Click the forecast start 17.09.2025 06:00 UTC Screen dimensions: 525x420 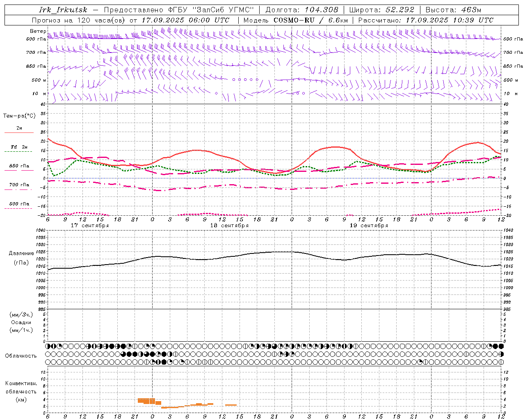click(185, 20)
